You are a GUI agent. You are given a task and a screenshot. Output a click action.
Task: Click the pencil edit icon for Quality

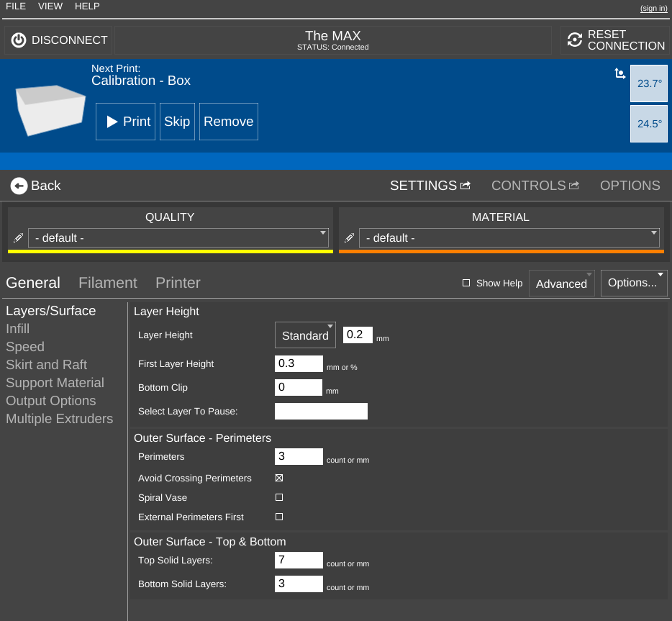coord(18,238)
